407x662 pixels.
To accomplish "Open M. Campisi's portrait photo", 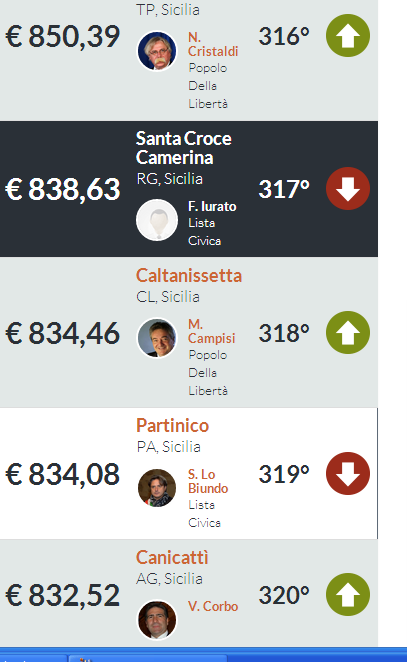I will coord(157,338).
